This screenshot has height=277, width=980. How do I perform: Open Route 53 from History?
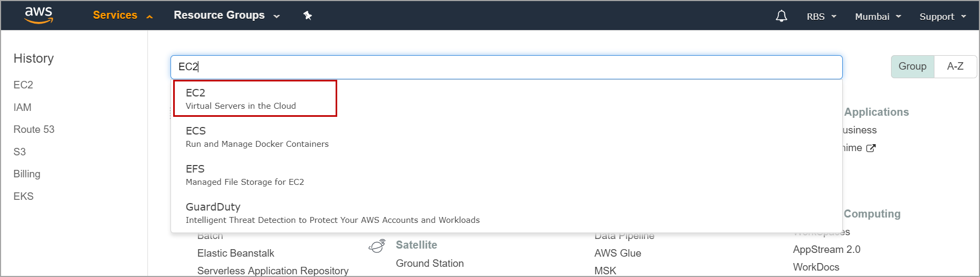click(x=34, y=130)
